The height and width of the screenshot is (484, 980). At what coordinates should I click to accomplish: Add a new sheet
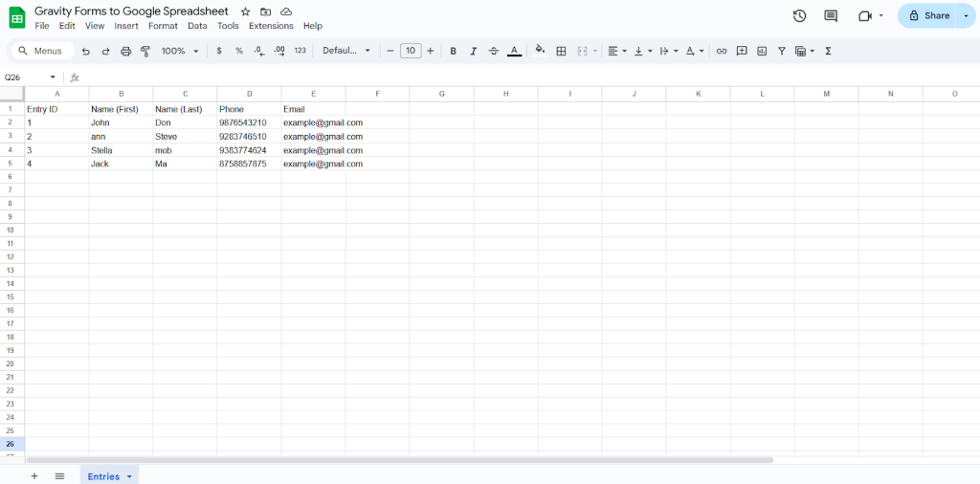(x=34, y=476)
